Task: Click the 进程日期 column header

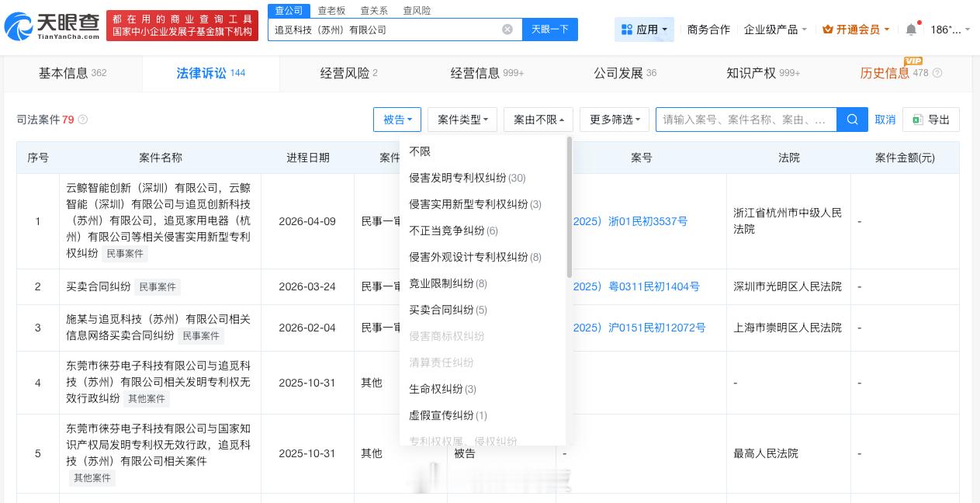Action: click(307, 158)
